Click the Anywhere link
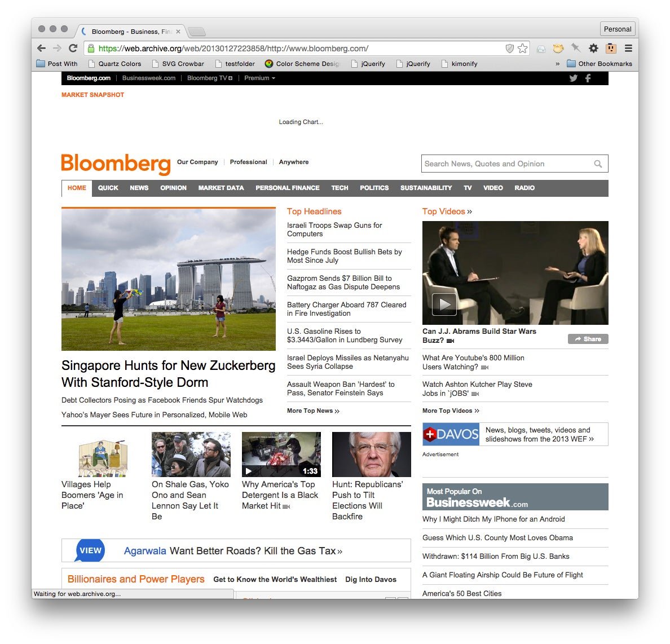Screen dimensions: 670x644 294,162
